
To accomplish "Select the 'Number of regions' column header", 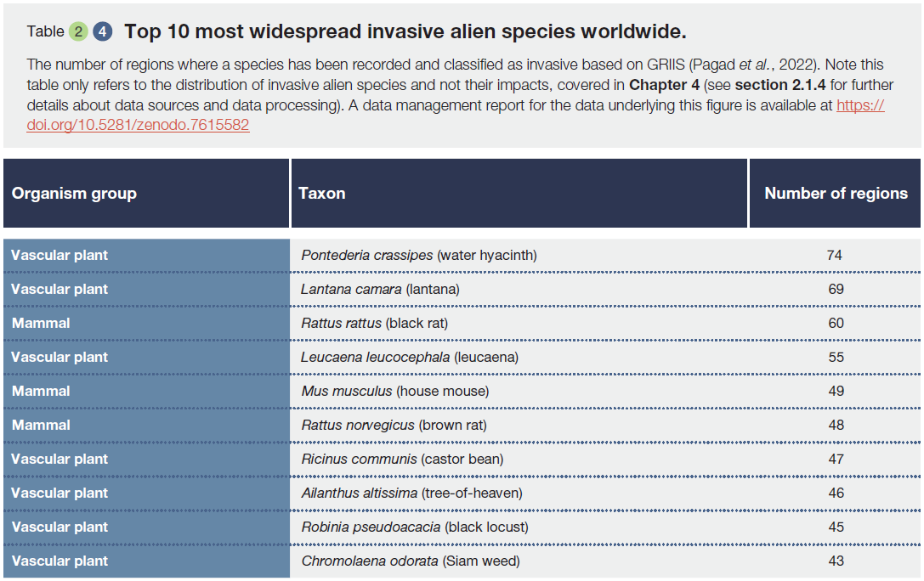I will coord(836,193).
